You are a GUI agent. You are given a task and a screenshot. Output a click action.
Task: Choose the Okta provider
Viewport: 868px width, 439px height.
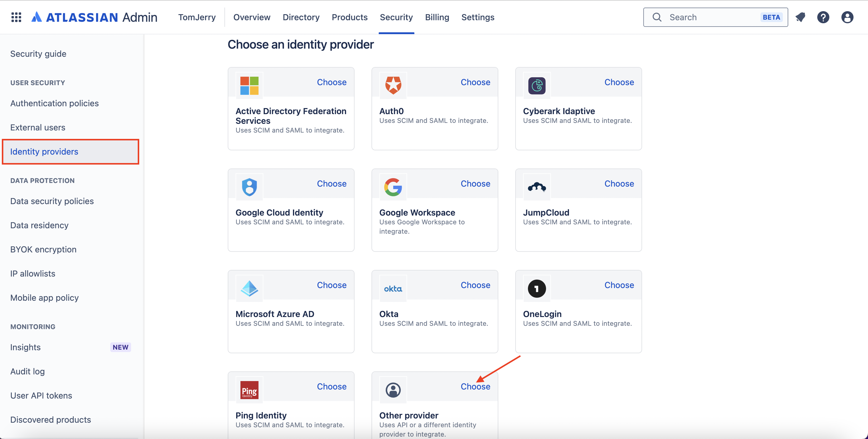click(x=475, y=285)
